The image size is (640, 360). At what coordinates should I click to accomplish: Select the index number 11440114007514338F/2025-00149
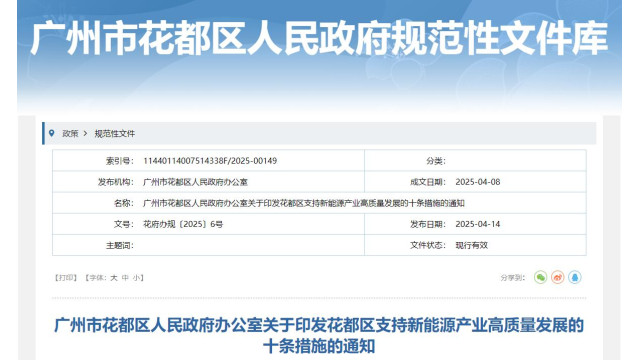click(210, 161)
